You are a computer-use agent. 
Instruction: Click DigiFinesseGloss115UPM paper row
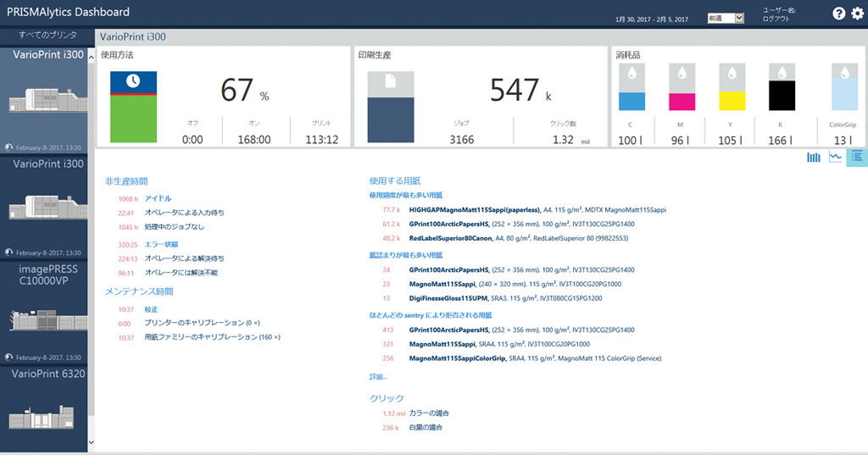[x=492, y=298]
